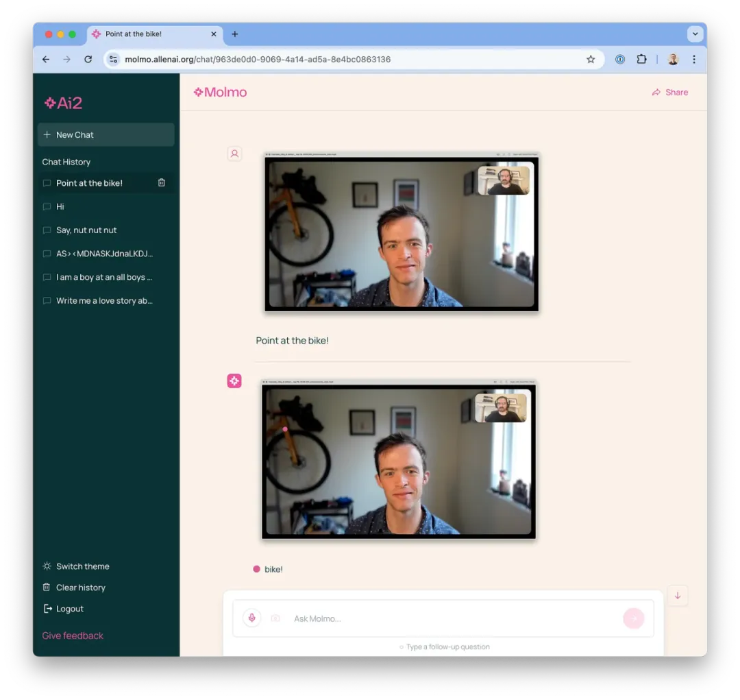This screenshot has width=740, height=700.
Task: Reload the page with refresh icon
Action: [x=88, y=60]
